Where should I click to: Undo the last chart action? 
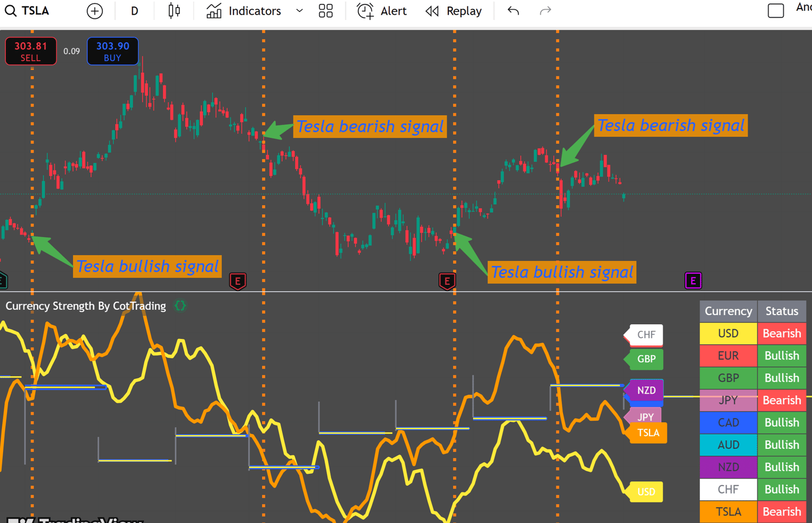513,11
